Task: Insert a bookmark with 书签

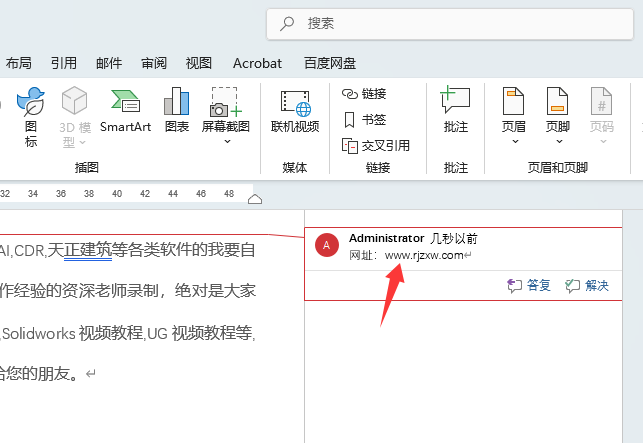Action: [x=364, y=120]
